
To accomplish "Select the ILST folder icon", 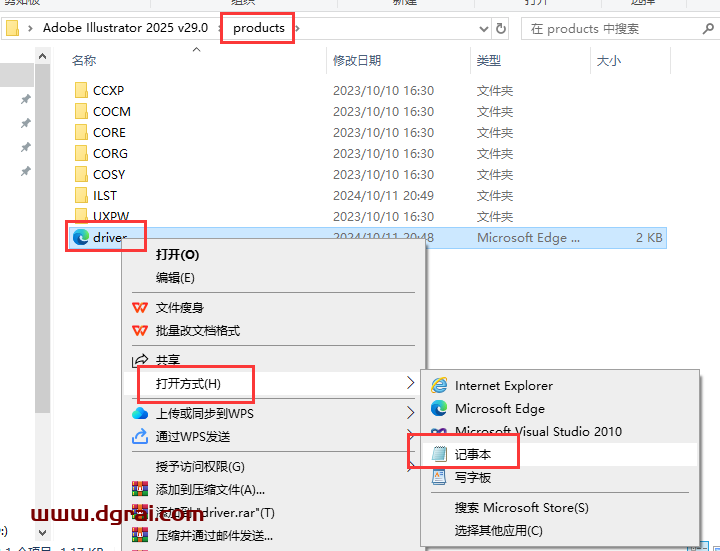I will 81,196.
